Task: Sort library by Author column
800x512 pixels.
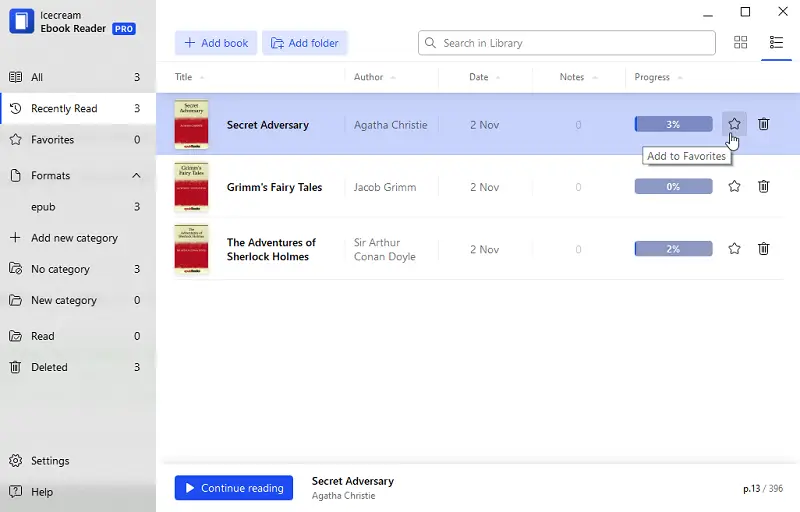Action: pos(374,77)
